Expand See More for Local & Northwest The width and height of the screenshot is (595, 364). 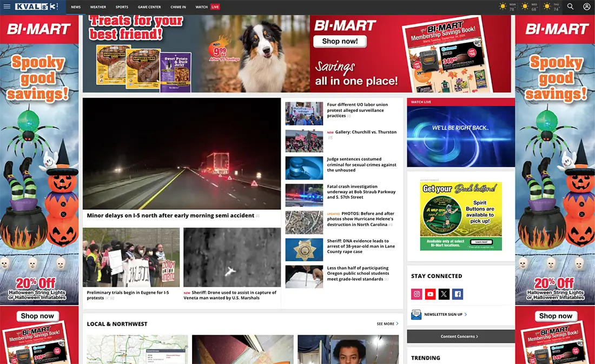pos(387,324)
